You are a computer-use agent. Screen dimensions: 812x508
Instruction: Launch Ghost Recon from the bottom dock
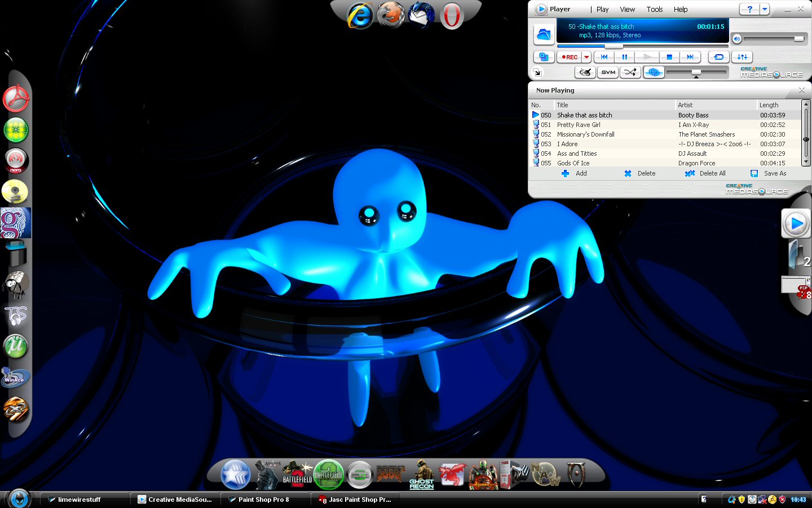pyautogui.click(x=422, y=475)
